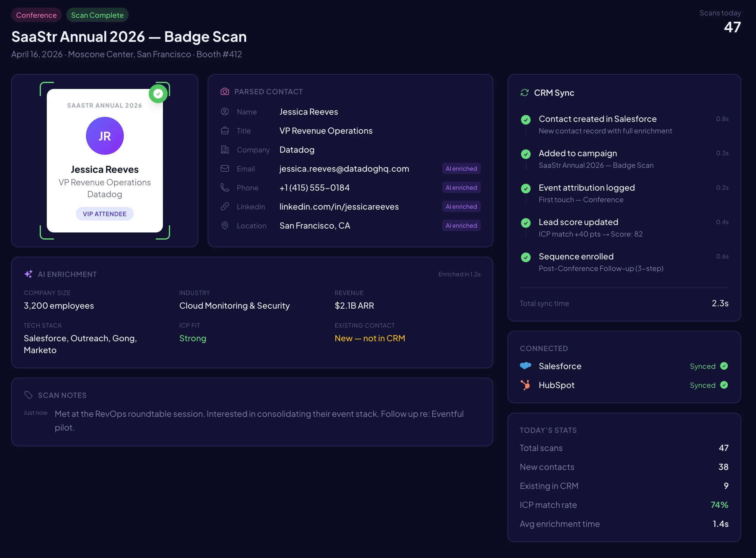The height and width of the screenshot is (558, 756).
Task: Click the VIP ATTENDEE badge
Action: 105,213
